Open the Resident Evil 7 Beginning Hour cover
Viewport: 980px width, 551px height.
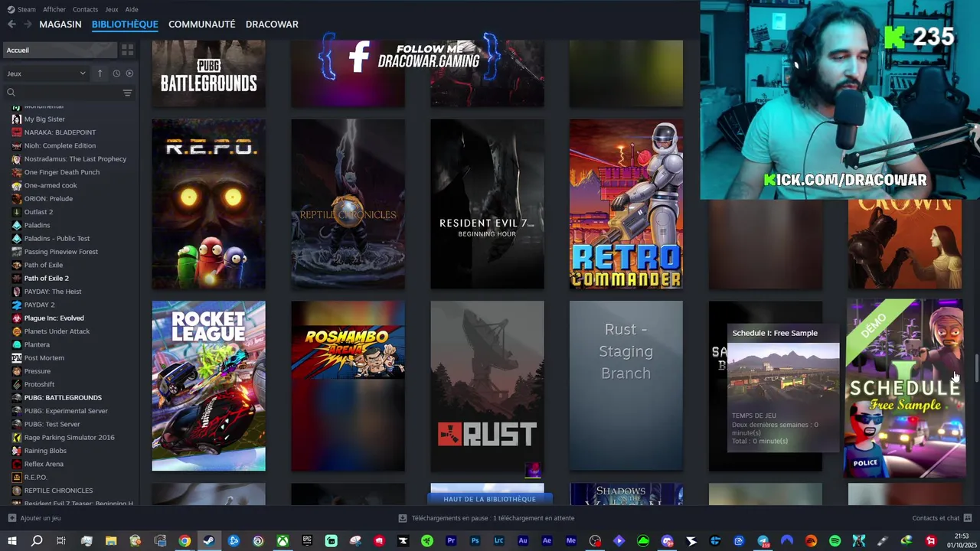pos(487,204)
